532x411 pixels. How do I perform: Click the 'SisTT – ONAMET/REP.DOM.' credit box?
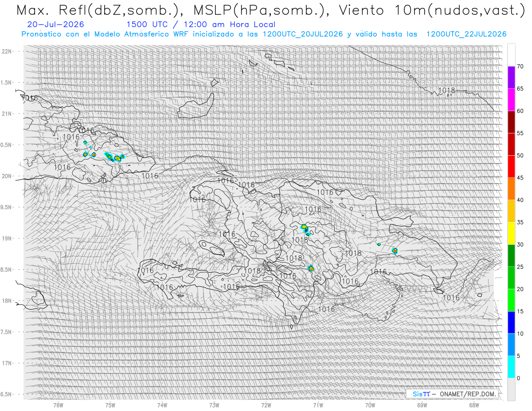tap(452, 394)
